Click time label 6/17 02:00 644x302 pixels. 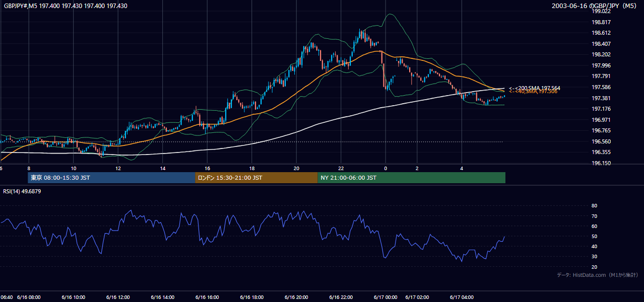click(x=417, y=297)
